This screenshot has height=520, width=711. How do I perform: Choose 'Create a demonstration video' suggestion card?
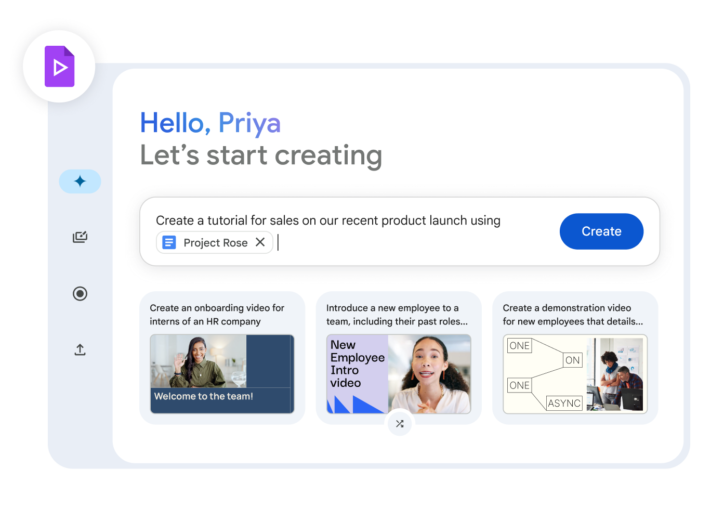[x=575, y=358]
